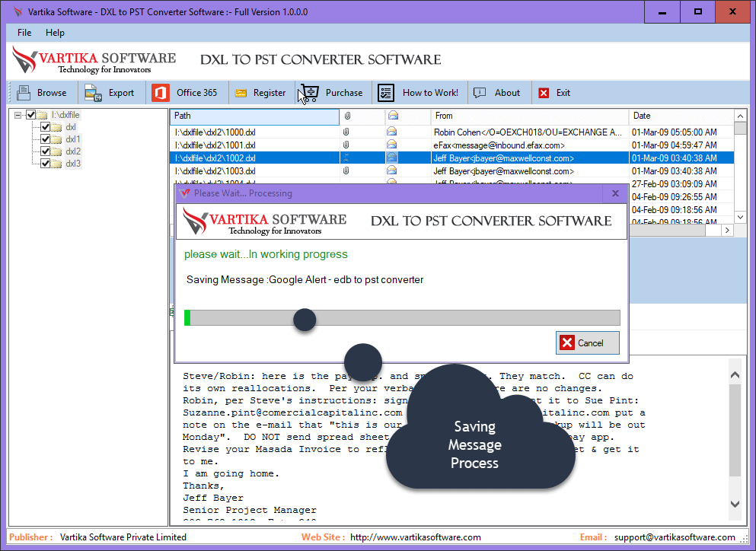Click sender Robin Cohen in list
756x551 pixels.
pyautogui.click(x=528, y=132)
